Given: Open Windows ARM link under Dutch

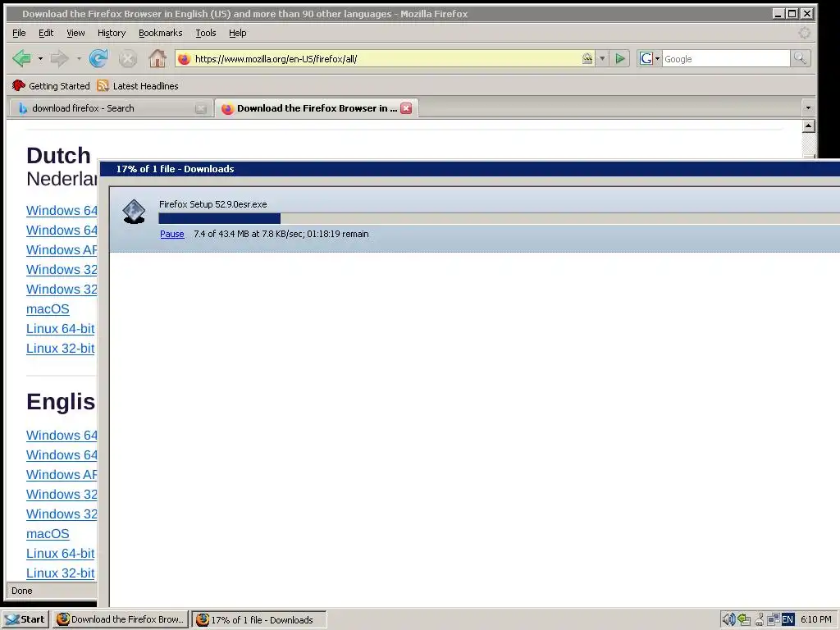Looking at the screenshot, I should (x=62, y=250).
